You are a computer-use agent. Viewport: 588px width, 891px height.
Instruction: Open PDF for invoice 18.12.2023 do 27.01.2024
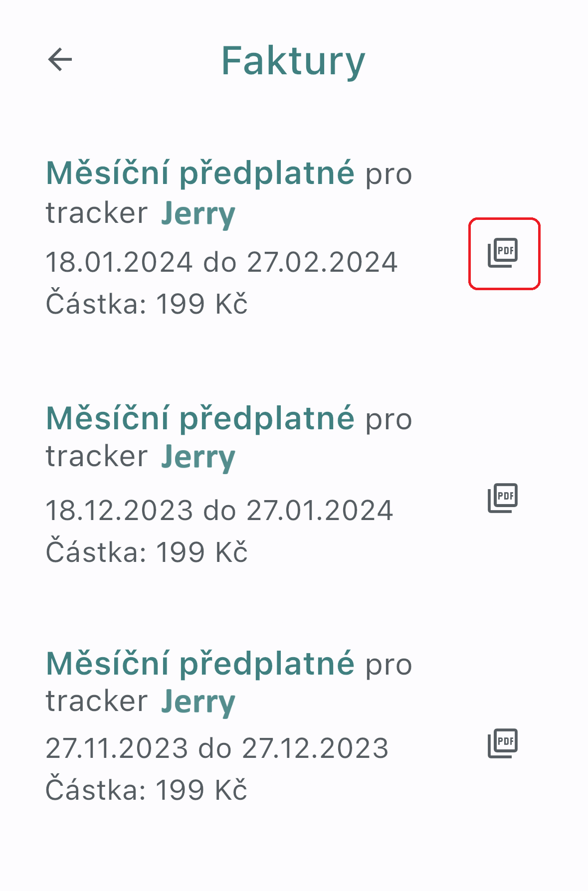pyautogui.click(x=503, y=498)
